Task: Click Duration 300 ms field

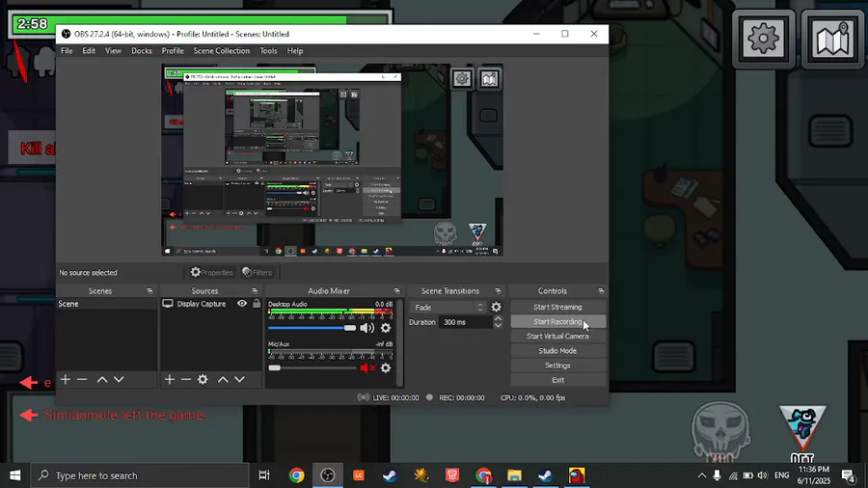Action: coord(465,322)
